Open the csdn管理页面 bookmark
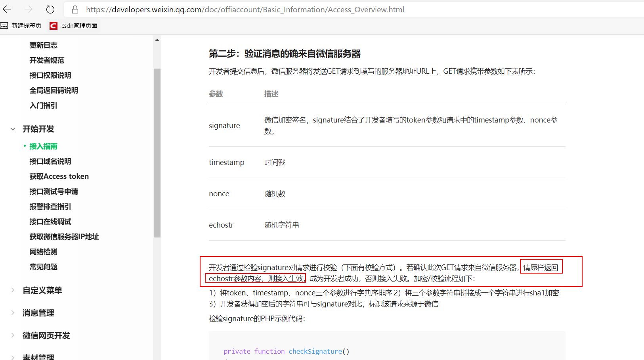The height and width of the screenshot is (360, 644). tap(79, 25)
